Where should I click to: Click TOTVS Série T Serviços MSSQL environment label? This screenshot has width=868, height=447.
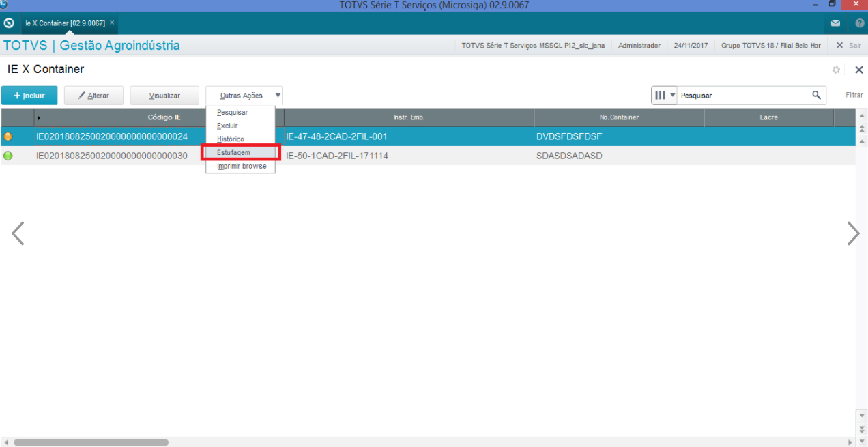(x=533, y=46)
